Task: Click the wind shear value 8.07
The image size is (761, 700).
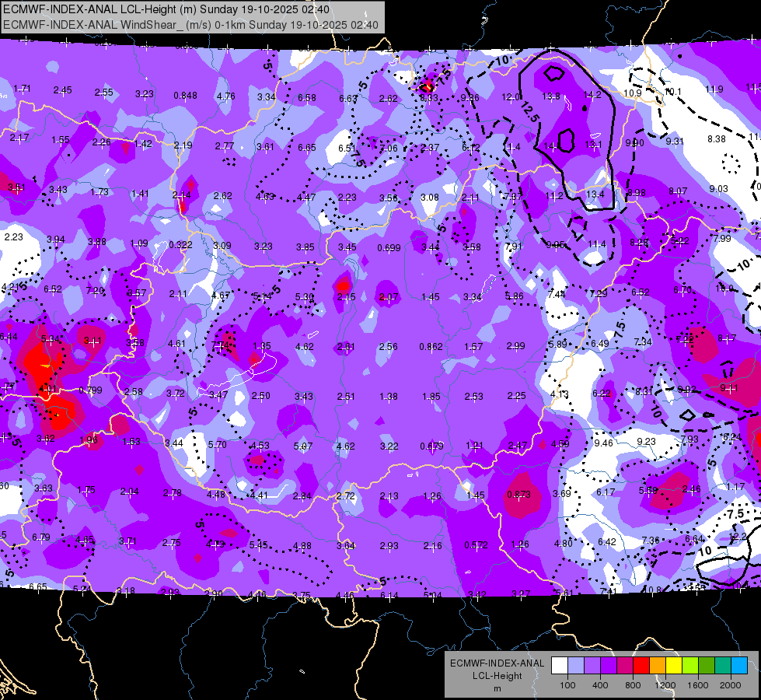Action: (678, 191)
